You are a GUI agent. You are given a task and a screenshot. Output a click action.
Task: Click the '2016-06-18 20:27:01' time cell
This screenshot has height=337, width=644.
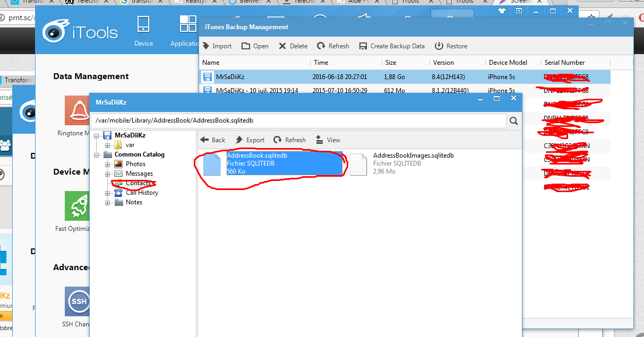point(340,77)
